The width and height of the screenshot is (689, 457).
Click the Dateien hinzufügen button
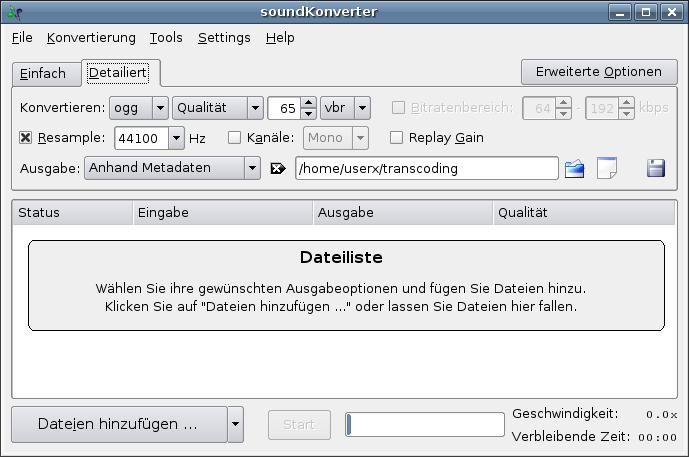pyautogui.click(x=120, y=424)
